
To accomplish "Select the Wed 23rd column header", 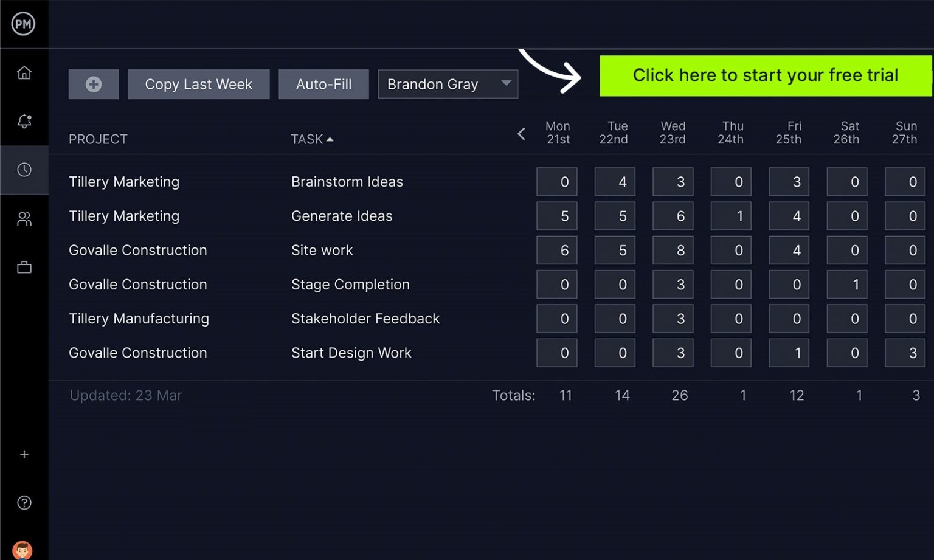I will click(672, 133).
